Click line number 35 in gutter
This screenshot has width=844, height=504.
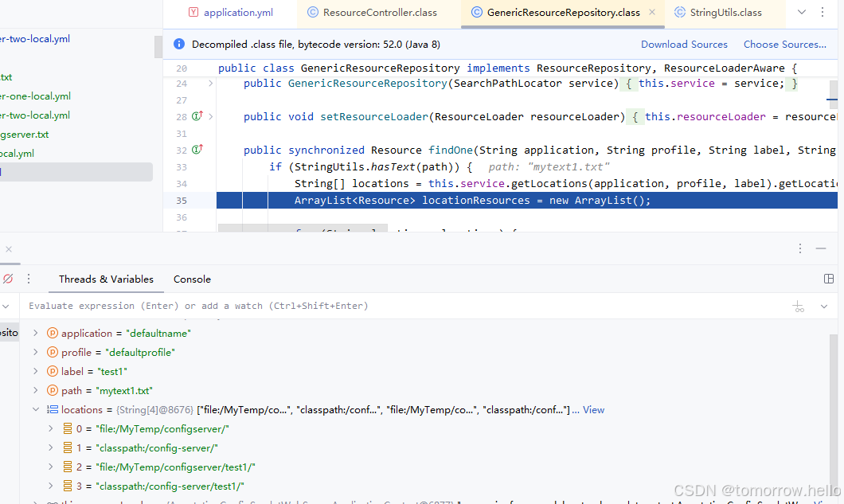(182, 201)
